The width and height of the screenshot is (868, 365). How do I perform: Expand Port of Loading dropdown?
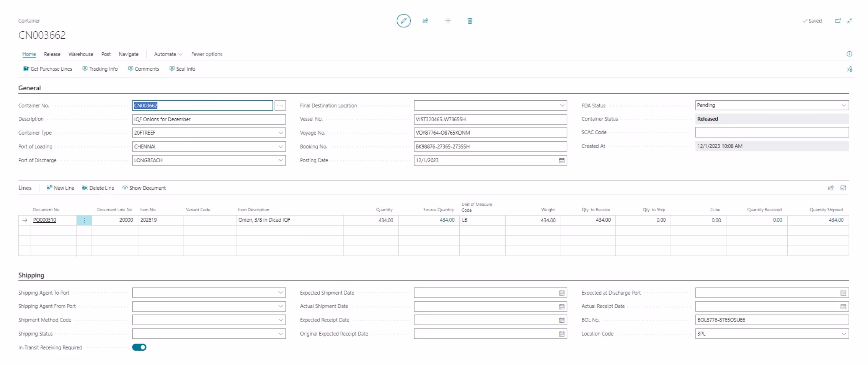pos(280,146)
